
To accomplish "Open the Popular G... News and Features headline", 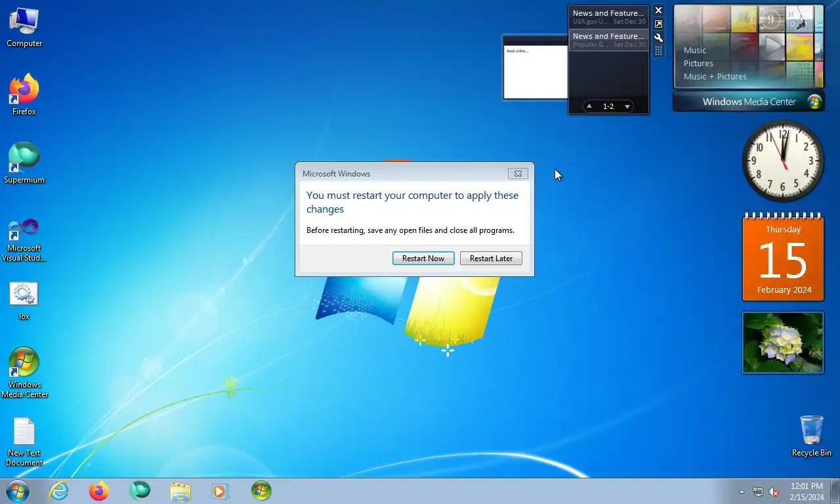I will click(609, 40).
